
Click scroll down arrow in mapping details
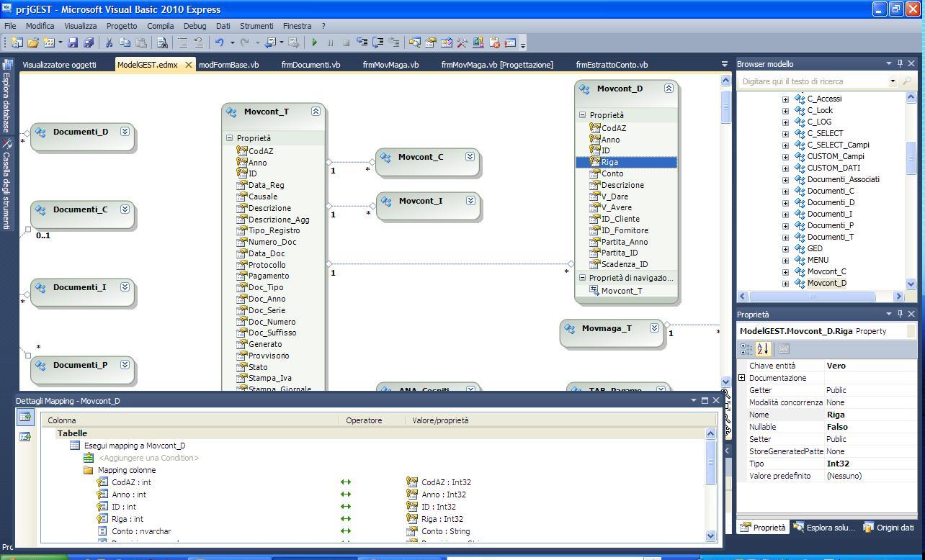point(711,536)
